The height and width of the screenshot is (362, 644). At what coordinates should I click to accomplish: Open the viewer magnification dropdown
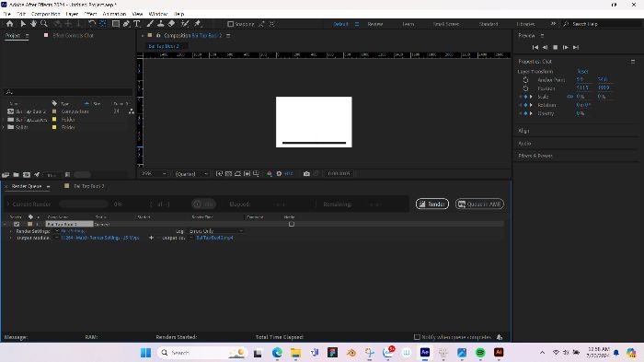pyautogui.click(x=154, y=173)
